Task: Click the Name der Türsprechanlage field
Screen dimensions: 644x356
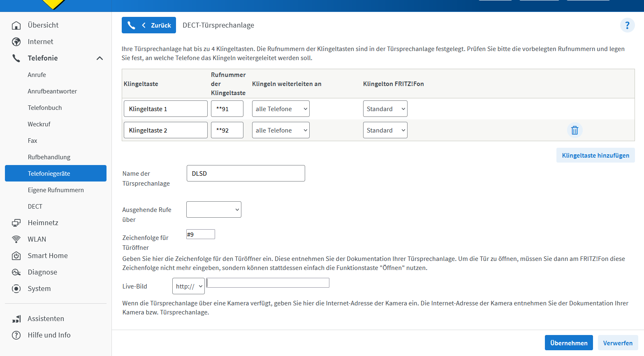Action: 246,173
